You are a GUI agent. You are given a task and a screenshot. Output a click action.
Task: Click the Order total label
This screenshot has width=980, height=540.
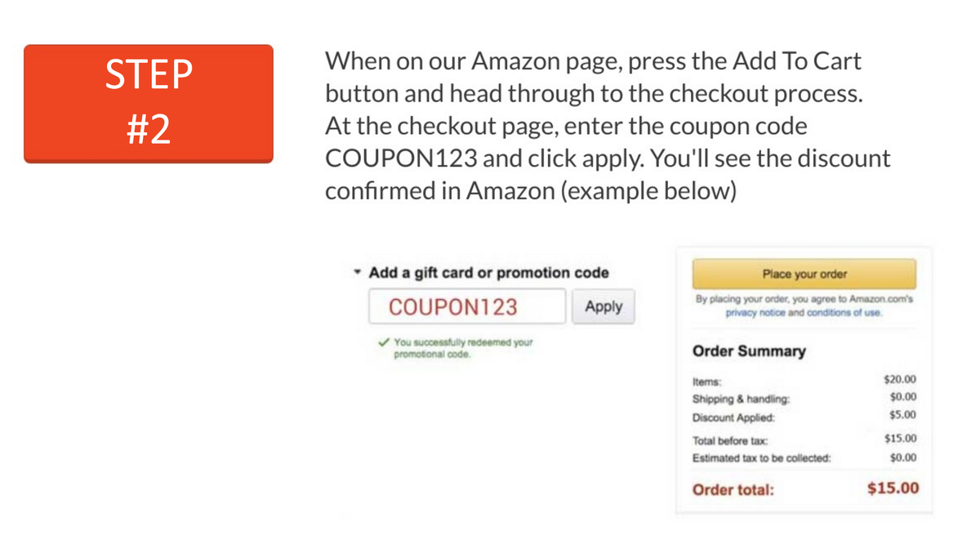tap(733, 490)
